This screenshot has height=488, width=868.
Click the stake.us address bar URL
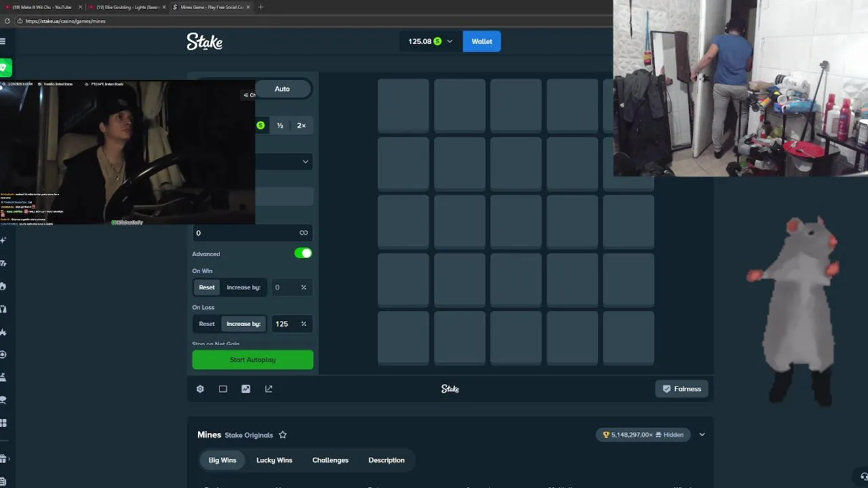(66, 21)
